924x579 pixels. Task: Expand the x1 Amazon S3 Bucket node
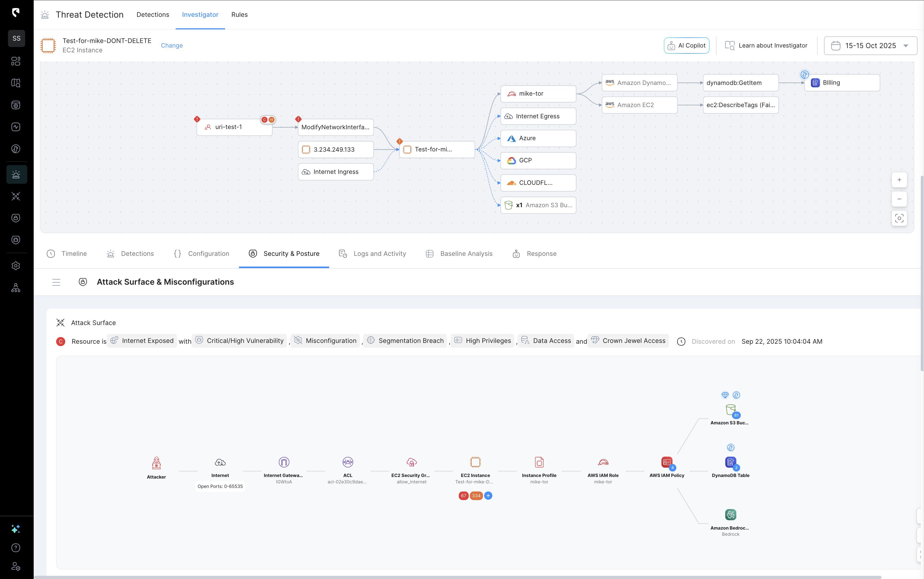point(538,205)
